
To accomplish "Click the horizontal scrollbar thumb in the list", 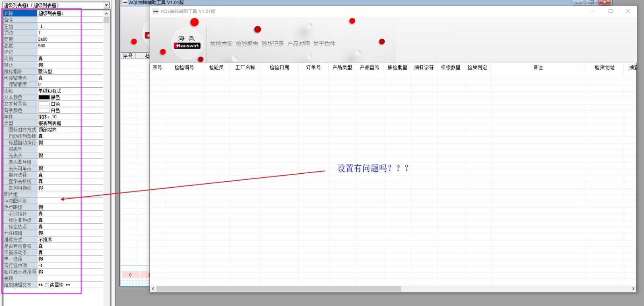I will 279,289.
